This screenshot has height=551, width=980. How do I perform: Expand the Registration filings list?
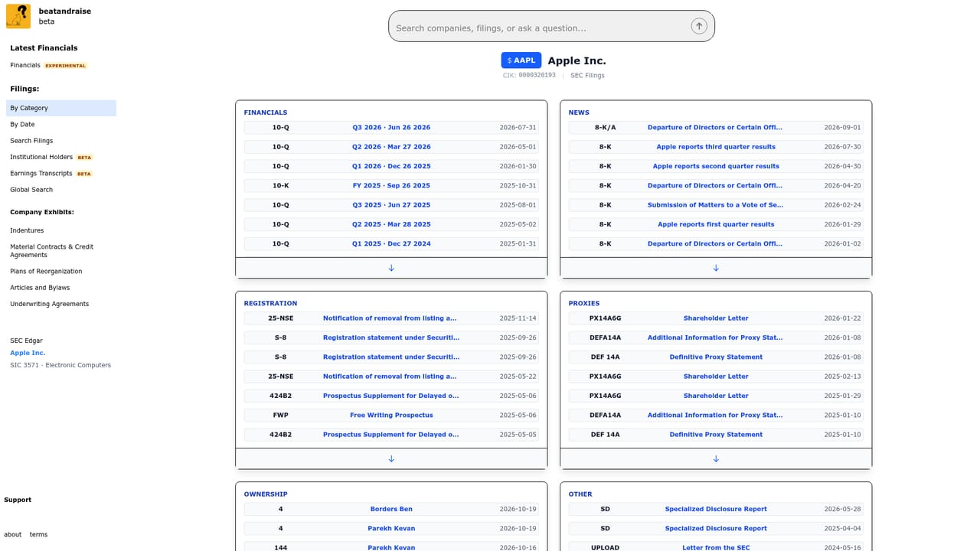coord(391,458)
